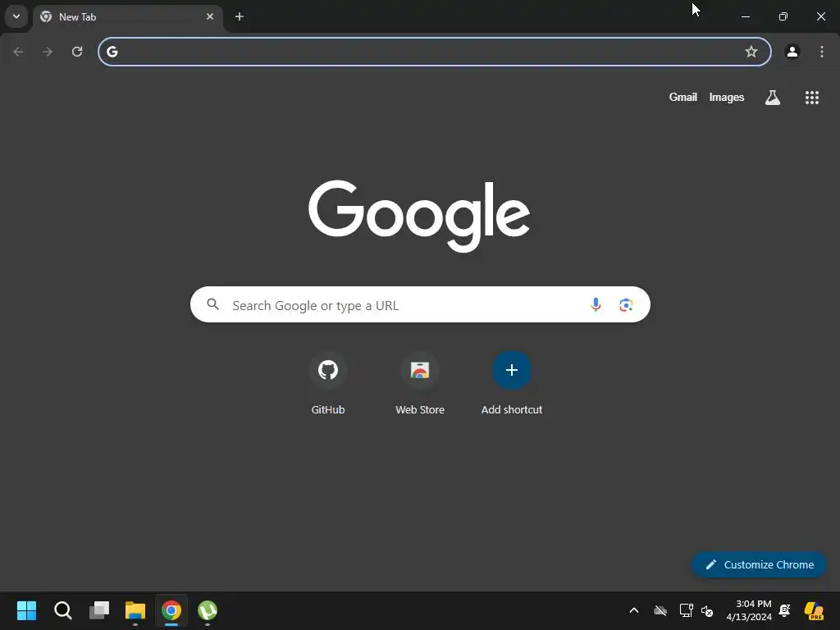
Task: Search by image with Lens icon
Action: coord(626,305)
